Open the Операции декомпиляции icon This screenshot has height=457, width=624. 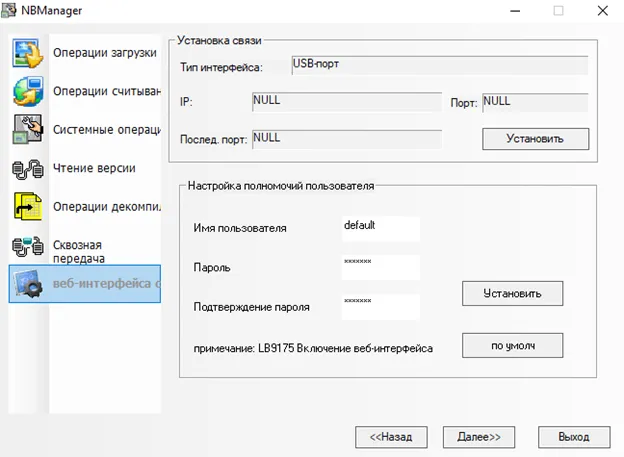pos(27,206)
